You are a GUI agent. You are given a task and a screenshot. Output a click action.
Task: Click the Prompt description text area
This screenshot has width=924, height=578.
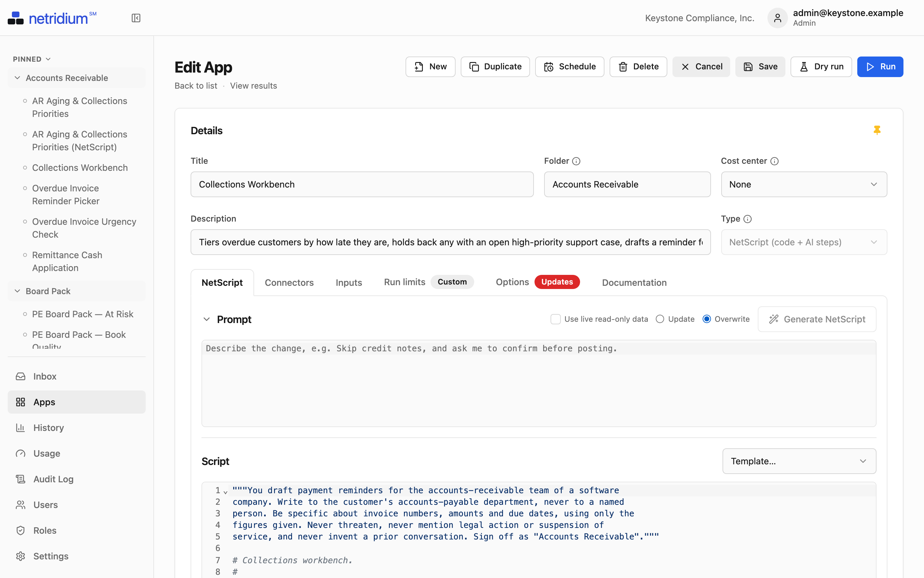[539, 383]
